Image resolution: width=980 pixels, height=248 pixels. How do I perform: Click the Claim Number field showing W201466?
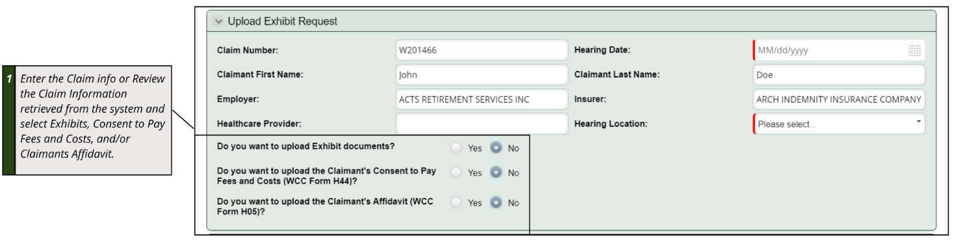(482, 50)
